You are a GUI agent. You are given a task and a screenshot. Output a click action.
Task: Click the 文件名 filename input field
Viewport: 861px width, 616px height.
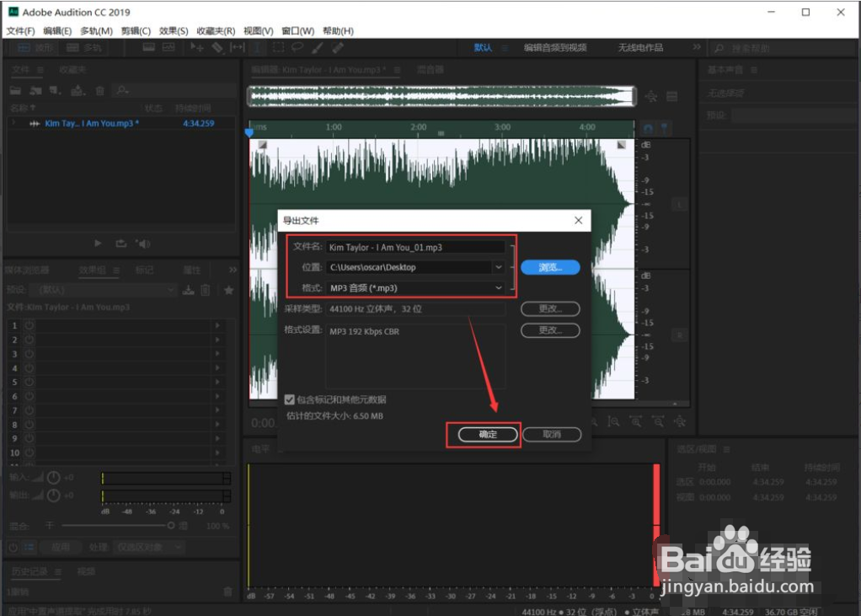(415, 247)
